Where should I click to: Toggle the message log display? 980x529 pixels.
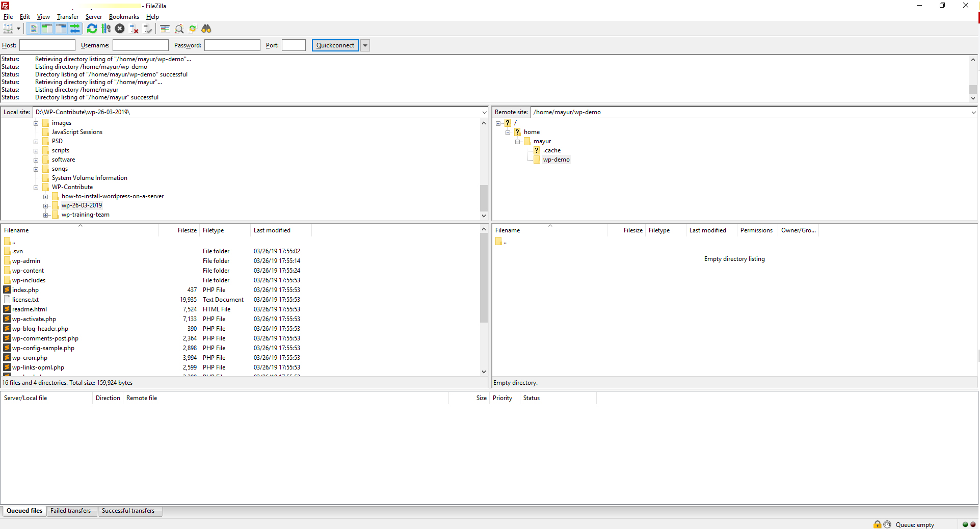(33, 29)
